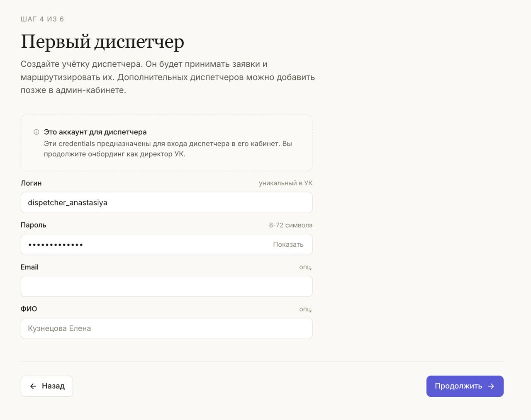531x420 pixels.
Task: Click into the Логин input field
Action: [166, 202]
